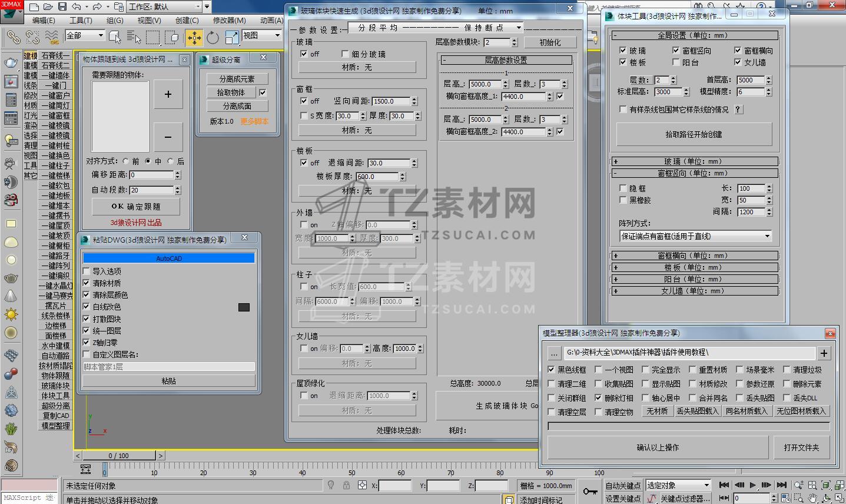The width and height of the screenshot is (846, 504).
Task: Select the Rotate tool
Action: (213, 38)
